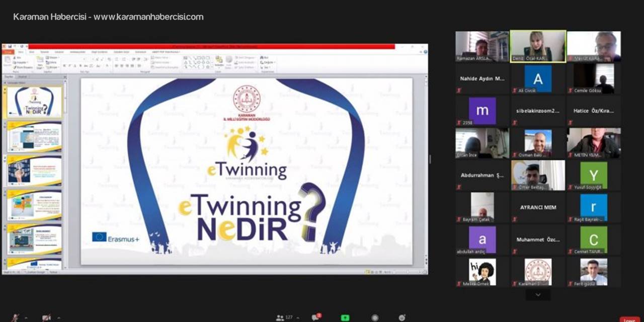
Task: Select the second slide thumbnail
Action: coord(34,136)
